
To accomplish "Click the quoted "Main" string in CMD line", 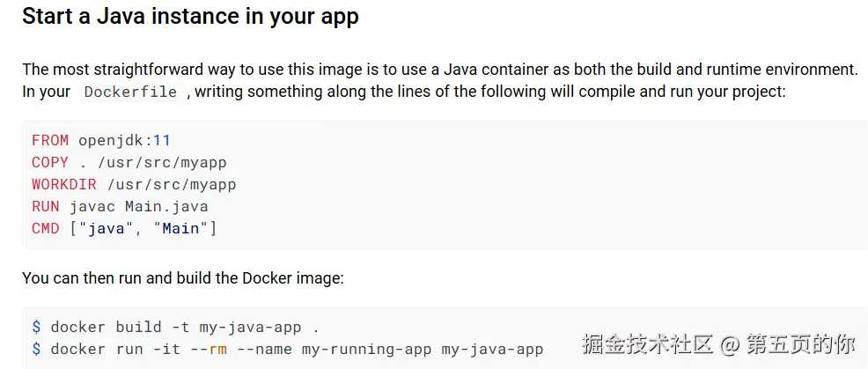I will tap(180, 228).
